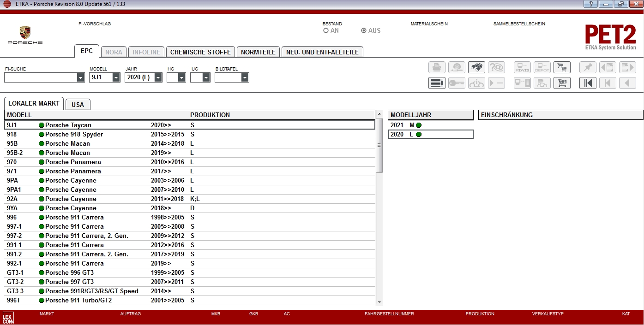Viewport: 644px width, 325px height.
Task: Open the MODELL dropdown showing 9J1
Action: pyautogui.click(x=116, y=78)
